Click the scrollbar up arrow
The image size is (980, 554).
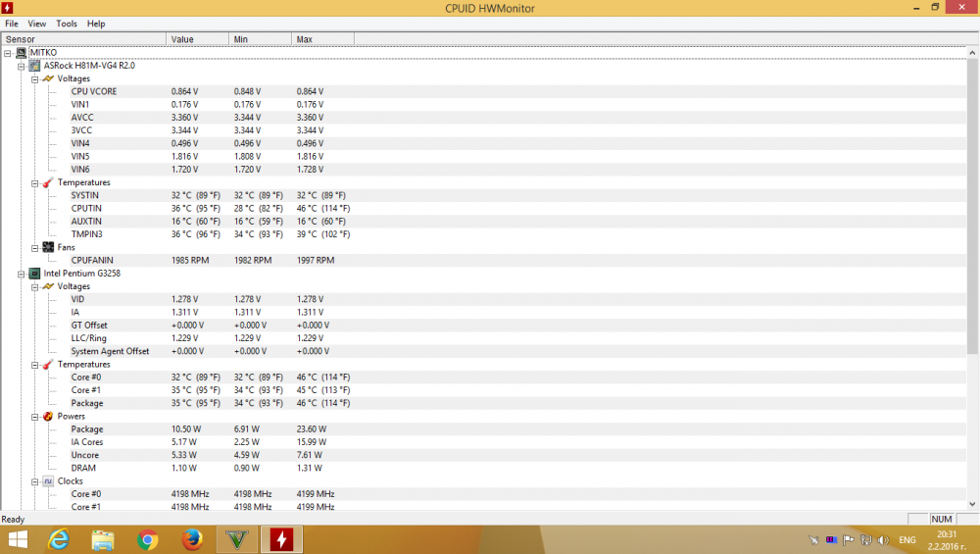coord(972,53)
